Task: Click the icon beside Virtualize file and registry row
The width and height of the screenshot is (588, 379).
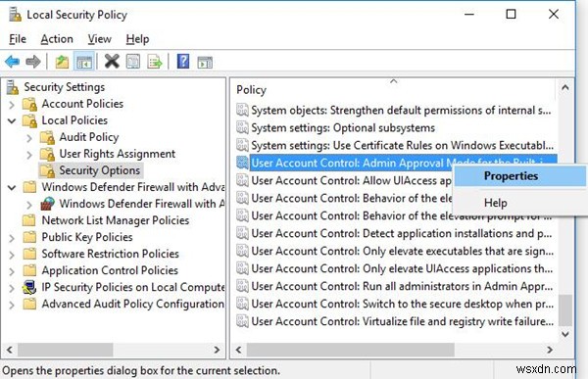Action: tap(242, 321)
